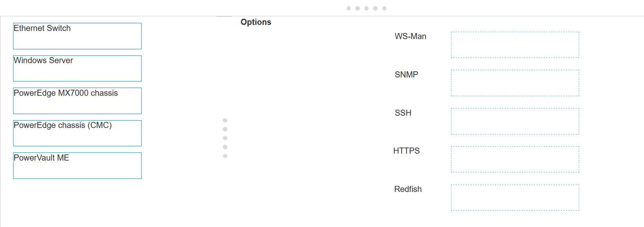Select the Ethernet Switch option box
The height and width of the screenshot is (227, 644).
(77, 36)
